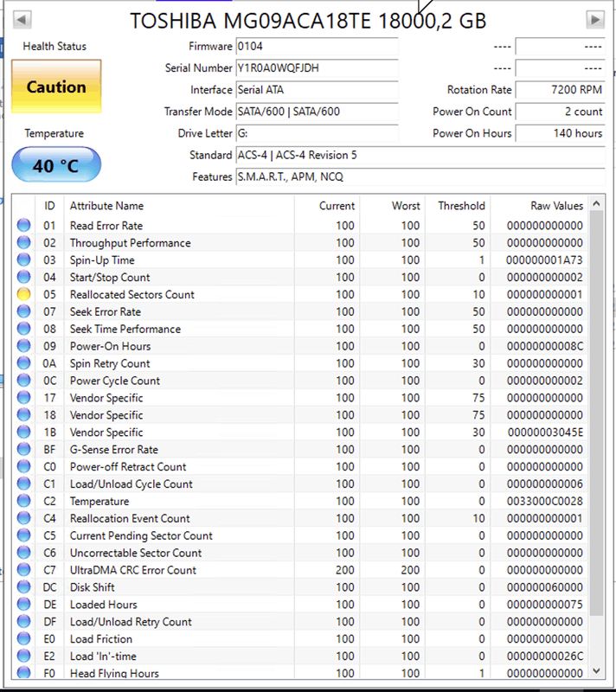Select the UltraDMA CRC current value 200
This screenshot has height=692, width=616.
pyautogui.click(x=344, y=570)
